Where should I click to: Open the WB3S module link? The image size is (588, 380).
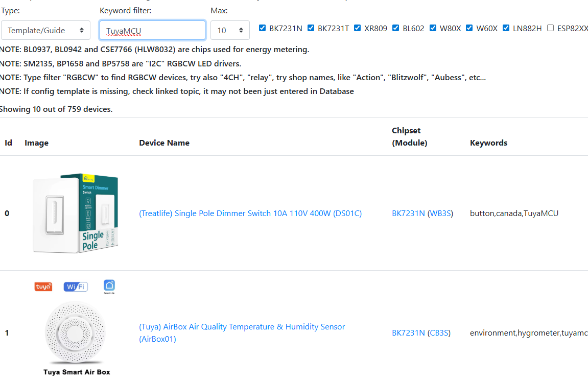440,213
